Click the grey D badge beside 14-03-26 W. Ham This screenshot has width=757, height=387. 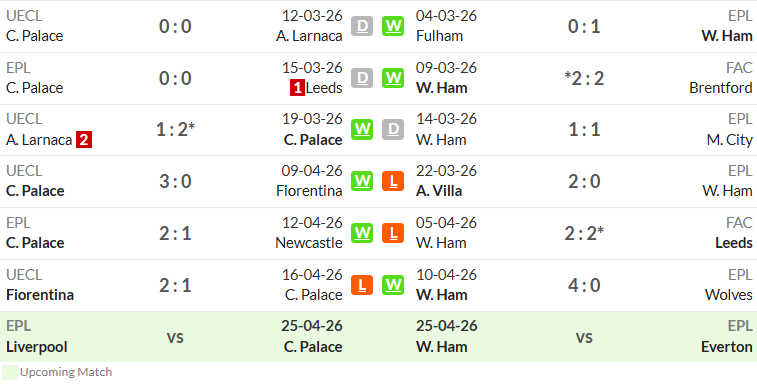393,129
